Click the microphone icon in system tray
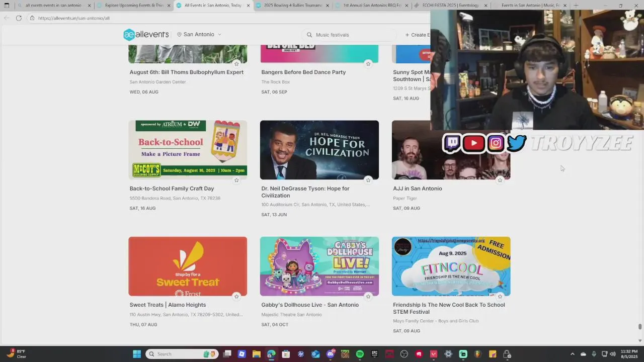 [594, 354]
